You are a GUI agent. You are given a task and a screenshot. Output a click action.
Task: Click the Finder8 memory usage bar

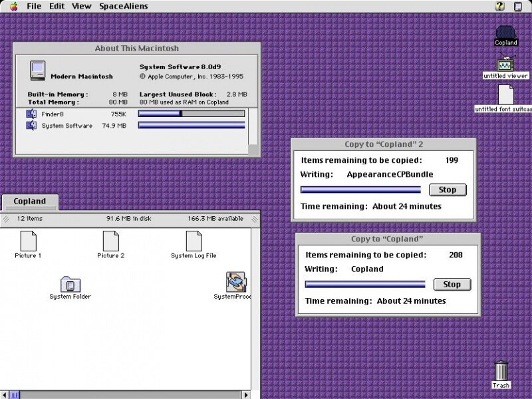[x=192, y=114]
